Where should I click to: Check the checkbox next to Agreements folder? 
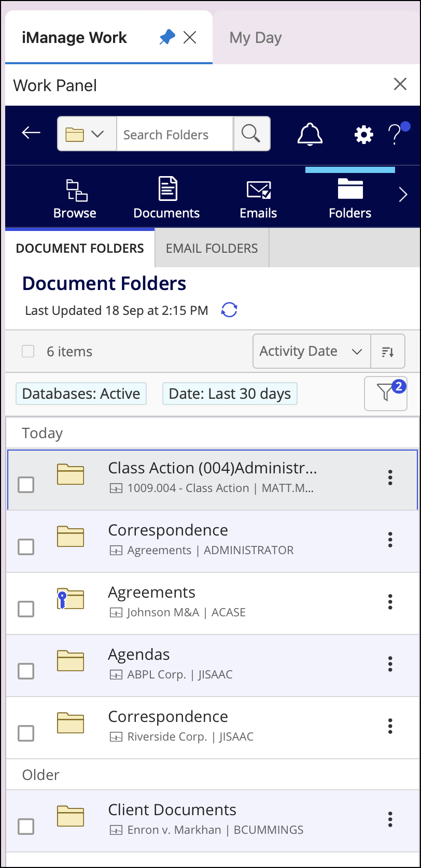coord(26,609)
